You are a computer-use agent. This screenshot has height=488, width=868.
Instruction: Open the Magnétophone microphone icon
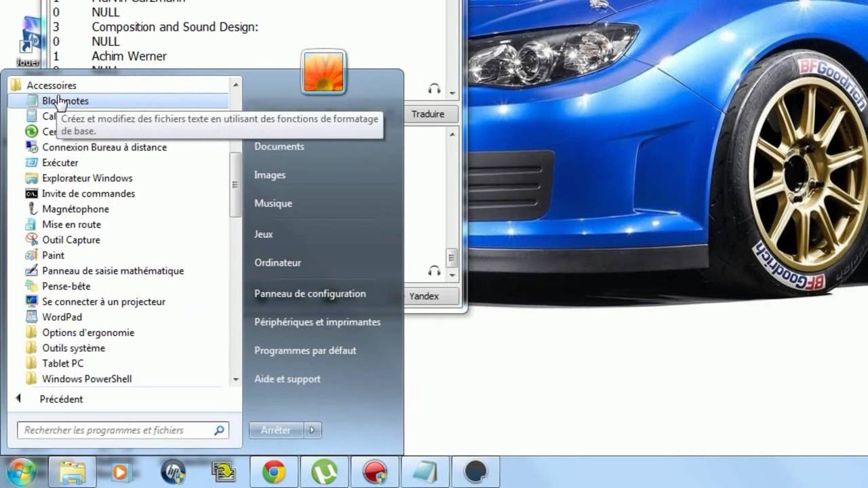[31, 209]
